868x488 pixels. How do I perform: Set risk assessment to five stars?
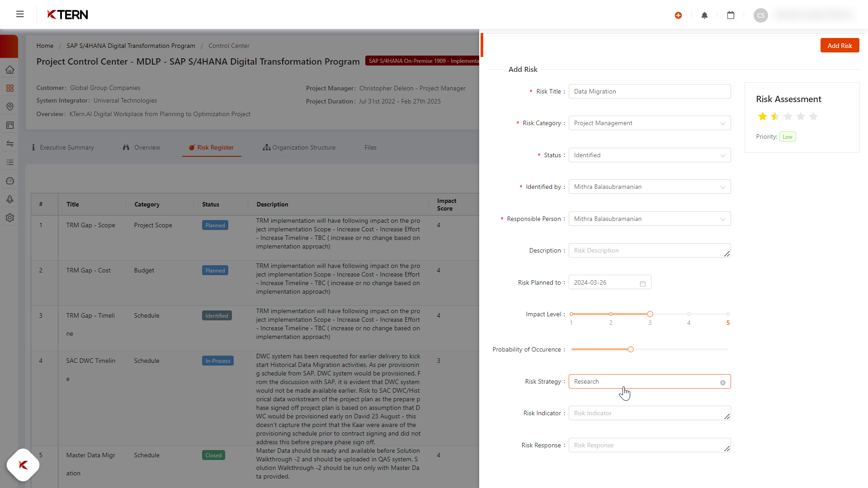pos(813,117)
